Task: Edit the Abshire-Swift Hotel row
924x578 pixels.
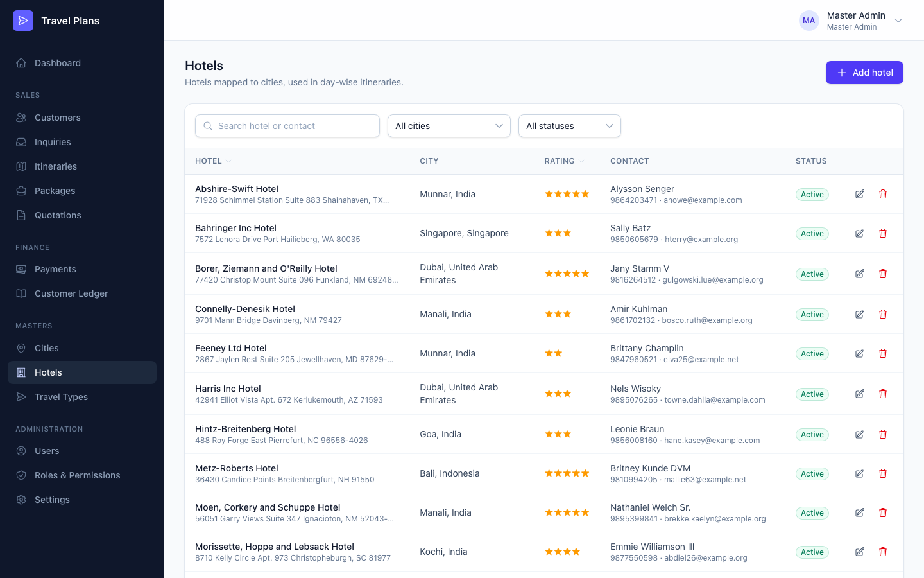Action: pos(860,194)
